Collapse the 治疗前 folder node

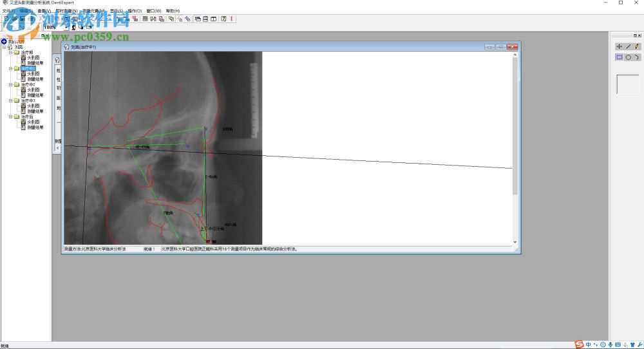[11, 53]
